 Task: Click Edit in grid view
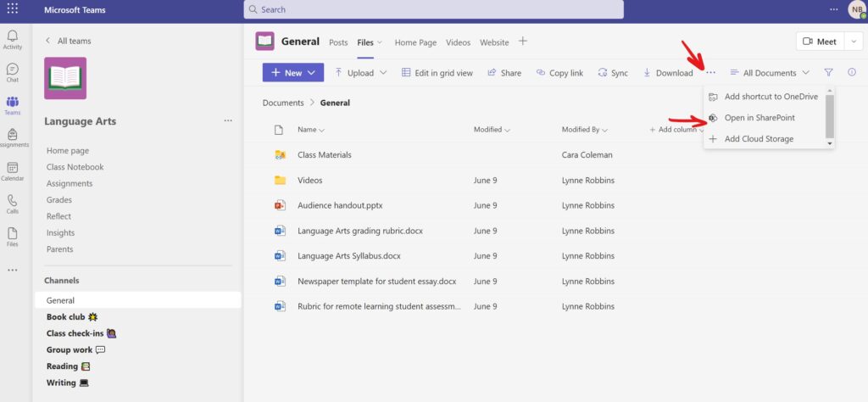(437, 73)
